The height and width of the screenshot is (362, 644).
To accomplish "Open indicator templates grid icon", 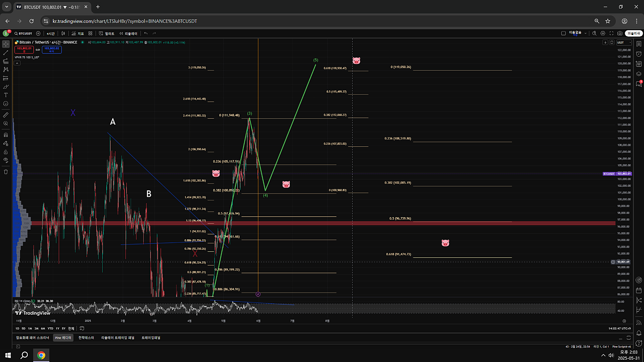I will 90,33.
